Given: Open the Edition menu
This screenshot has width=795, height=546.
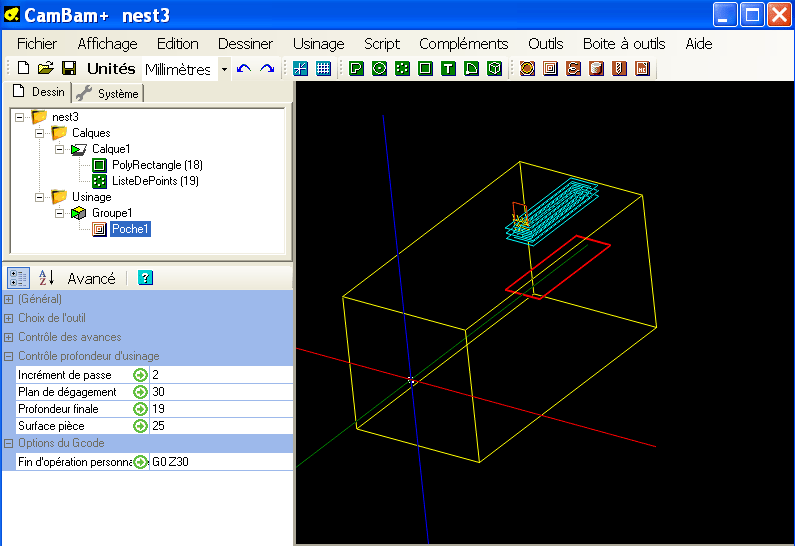Looking at the screenshot, I should 177,44.
